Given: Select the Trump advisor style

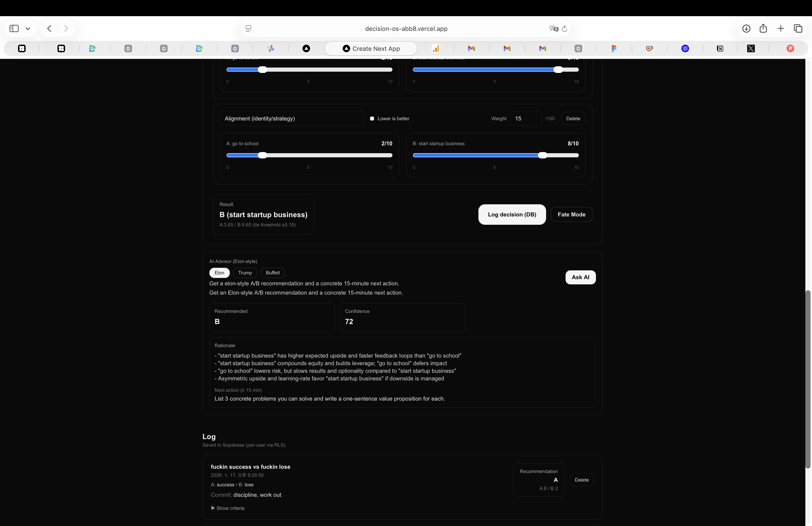Looking at the screenshot, I should [x=245, y=273].
